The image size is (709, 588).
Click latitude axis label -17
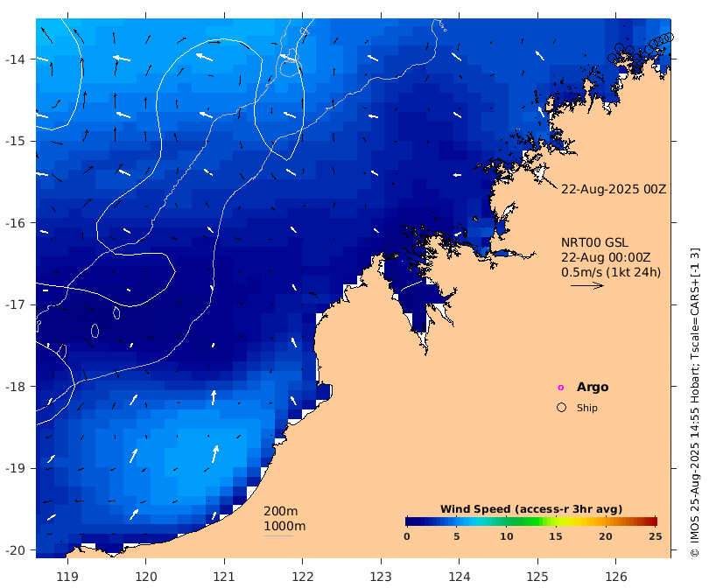click(x=15, y=304)
